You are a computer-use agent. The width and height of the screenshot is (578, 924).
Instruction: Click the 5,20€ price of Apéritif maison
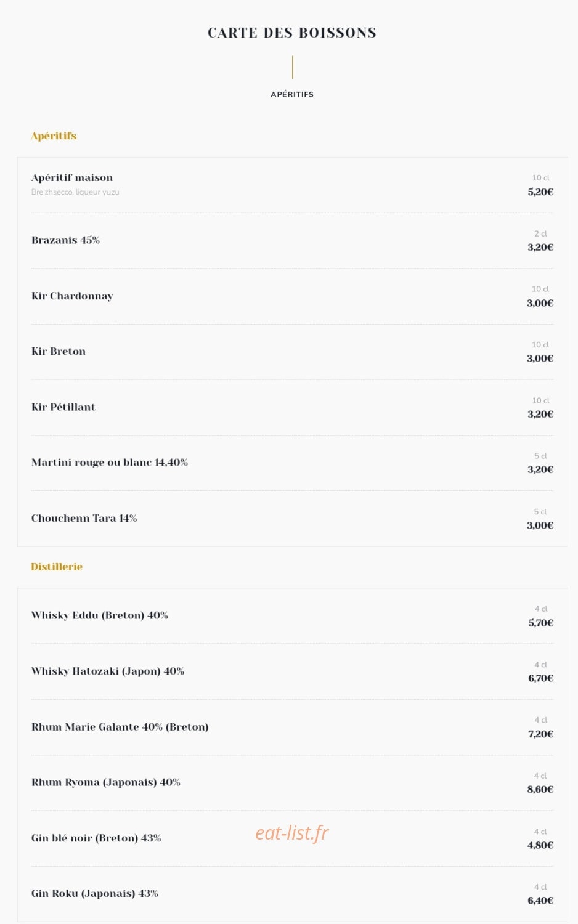(540, 192)
